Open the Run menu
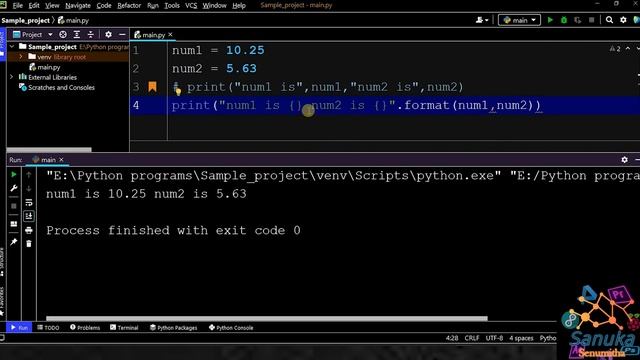This screenshot has height=360, width=640. coord(153,5)
